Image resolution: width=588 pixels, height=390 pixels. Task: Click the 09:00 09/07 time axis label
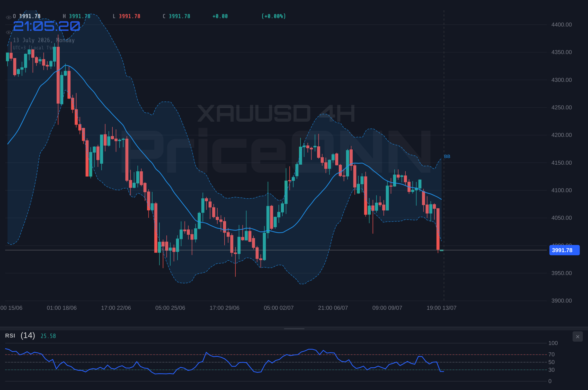(x=387, y=308)
